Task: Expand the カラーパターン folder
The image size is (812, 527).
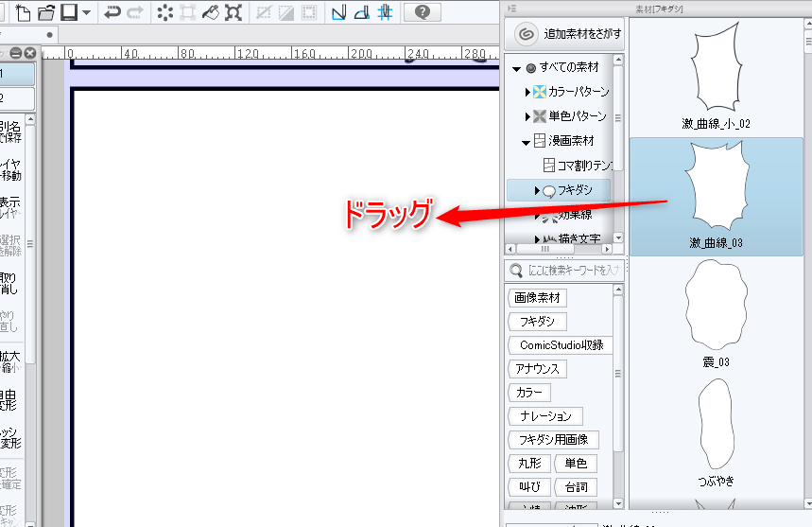Action: (527, 92)
